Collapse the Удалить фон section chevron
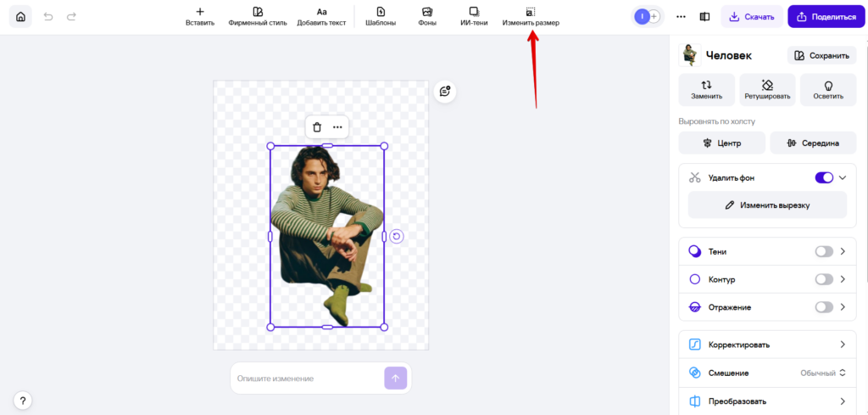 tap(843, 178)
